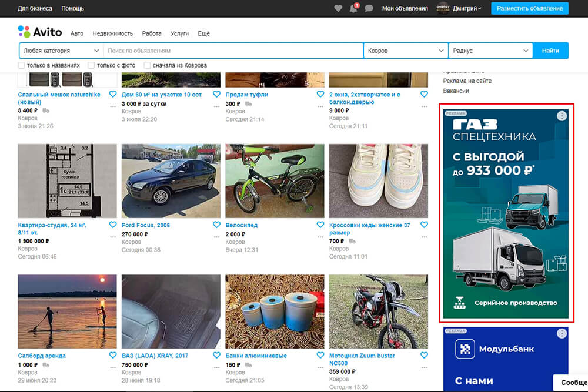588x392 pixels.
Task: Toggle 'сначала из Коврова' checkbox
Action: point(148,65)
